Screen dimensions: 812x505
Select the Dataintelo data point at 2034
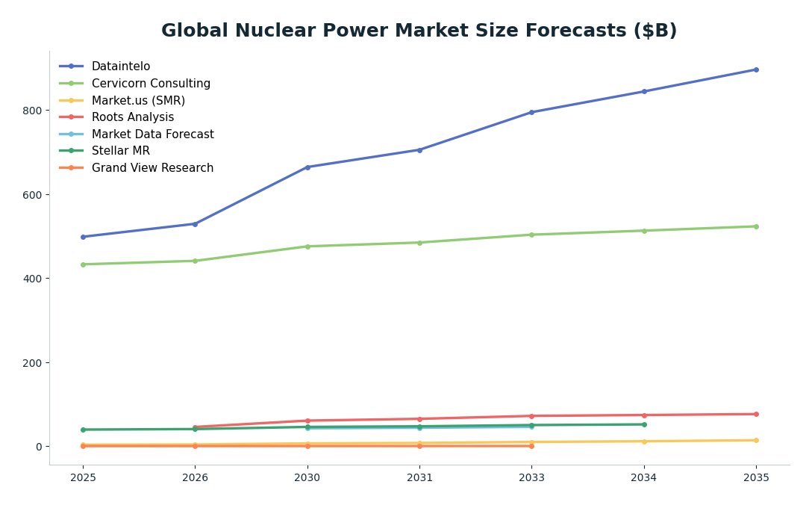(644, 91)
